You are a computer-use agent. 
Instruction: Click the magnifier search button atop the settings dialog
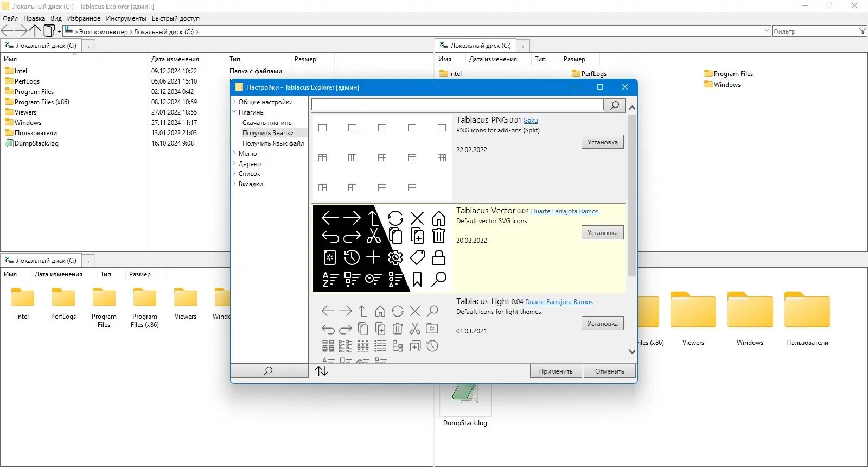click(x=615, y=105)
